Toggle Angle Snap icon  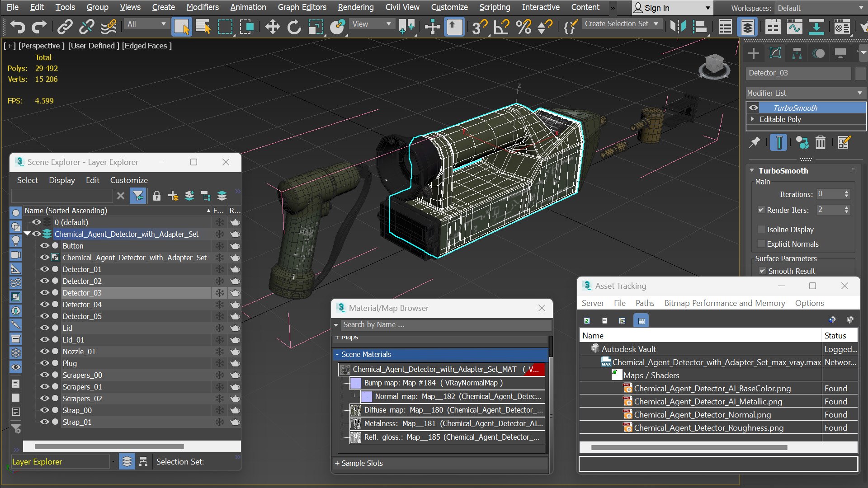coord(501,27)
